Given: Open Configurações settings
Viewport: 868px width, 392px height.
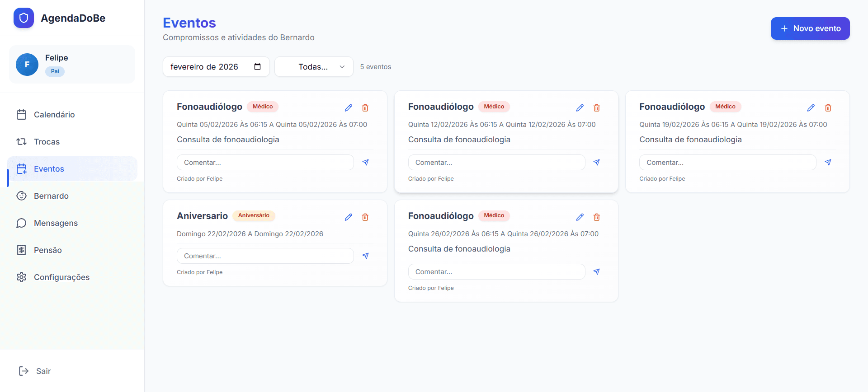Looking at the screenshot, I should coord(61,277).
